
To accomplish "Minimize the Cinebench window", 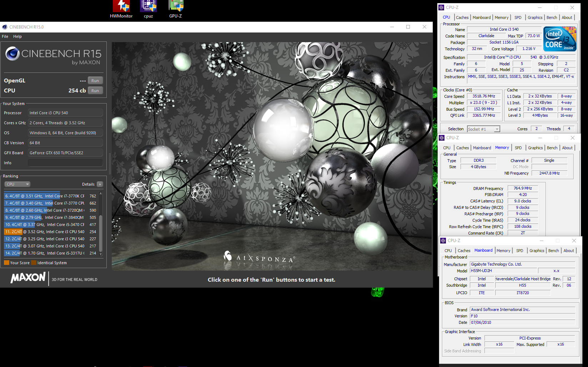I will (x=392, y=27).
